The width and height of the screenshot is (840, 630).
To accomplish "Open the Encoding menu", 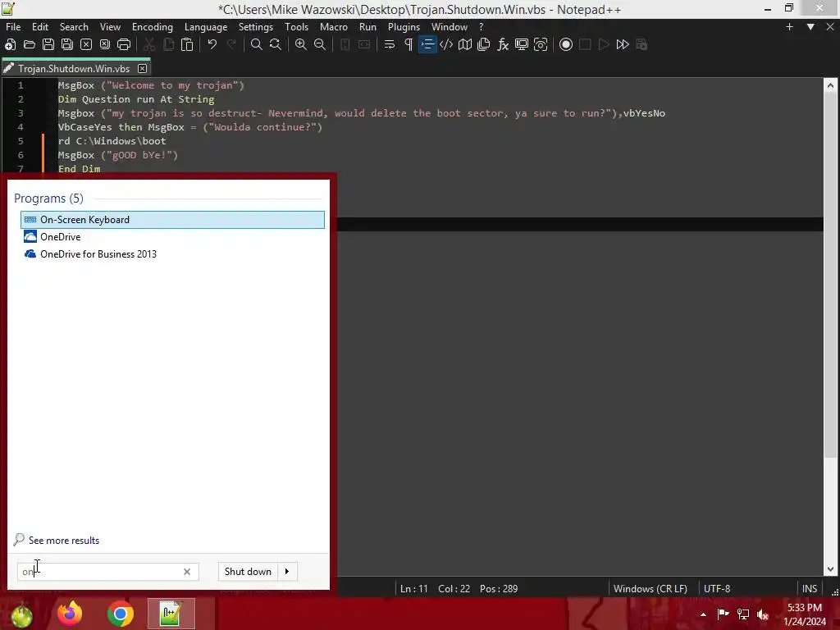I will pyautogui.click(x=153, y=27).
